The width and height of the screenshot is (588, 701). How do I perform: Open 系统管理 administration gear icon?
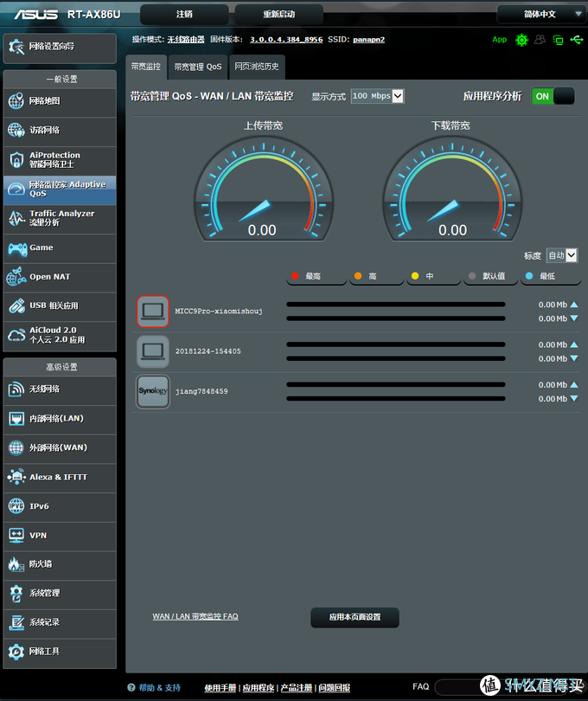pos(16,594)
